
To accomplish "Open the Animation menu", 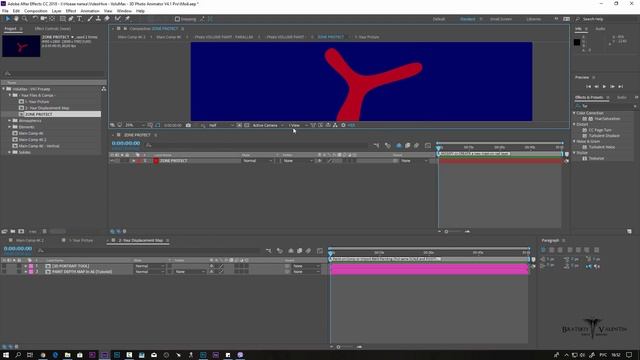I will click(x=90, y=11).
